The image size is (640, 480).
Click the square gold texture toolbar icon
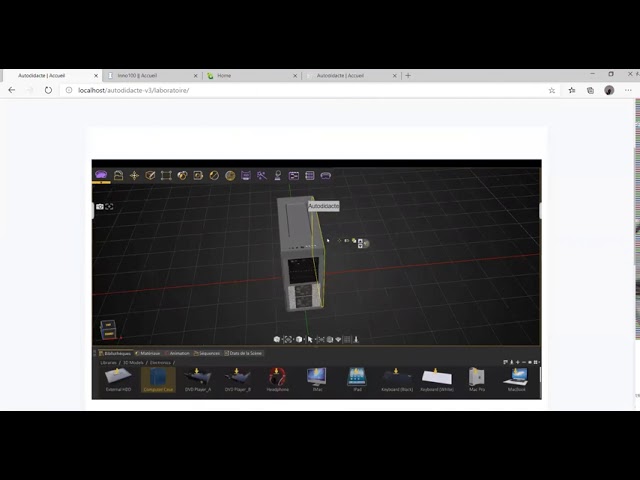198,176
